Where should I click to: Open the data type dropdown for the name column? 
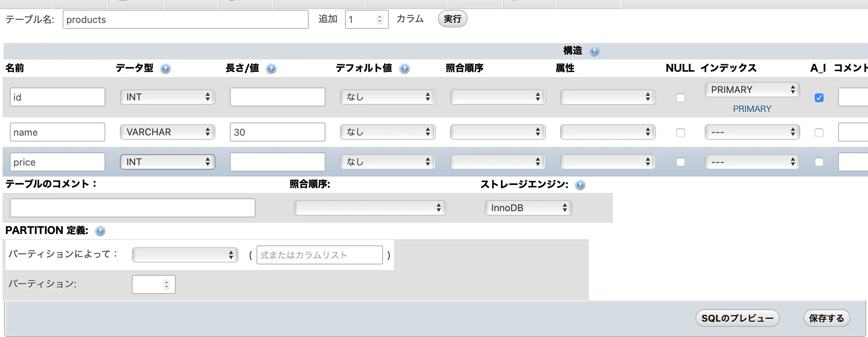pyautogui.click(x=167, y=132)
